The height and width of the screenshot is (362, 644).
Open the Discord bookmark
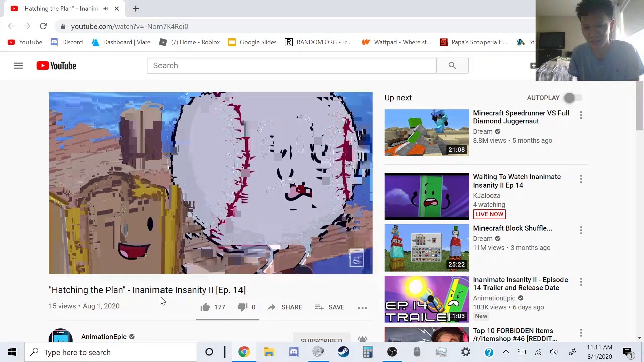(66, 42)
